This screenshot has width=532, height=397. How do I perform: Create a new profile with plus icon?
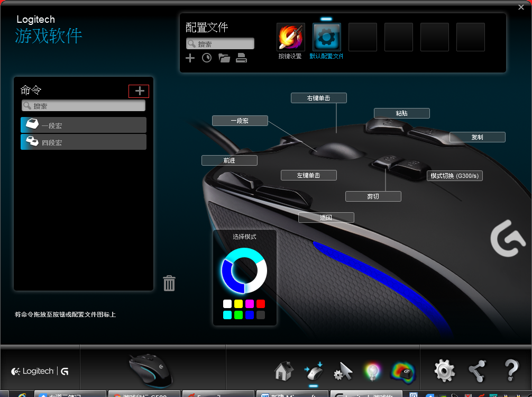(190, 58)
